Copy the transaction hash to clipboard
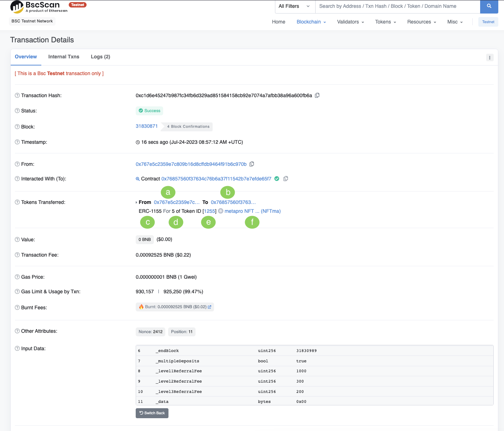The height and width of the screenshot is (431, 504). 317,95
